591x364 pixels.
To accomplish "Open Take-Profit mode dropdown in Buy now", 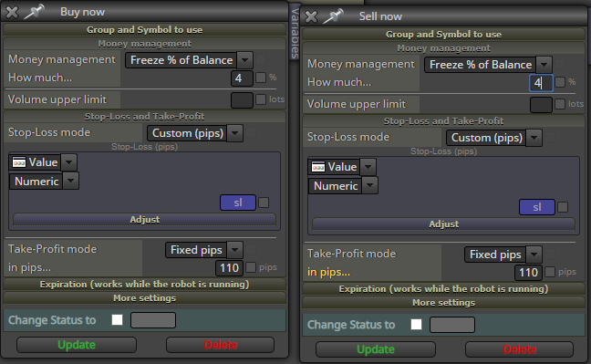I will click(234, 250).
